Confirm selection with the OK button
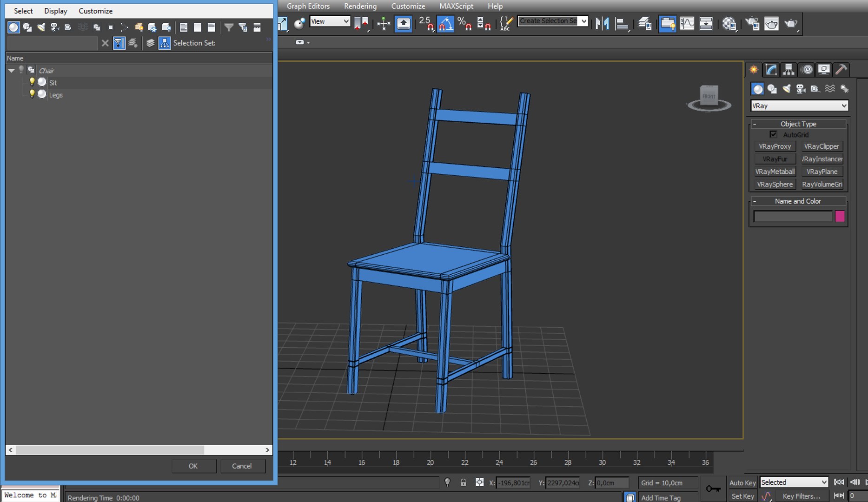The image size is (868, 502). (x=193, y=466)
